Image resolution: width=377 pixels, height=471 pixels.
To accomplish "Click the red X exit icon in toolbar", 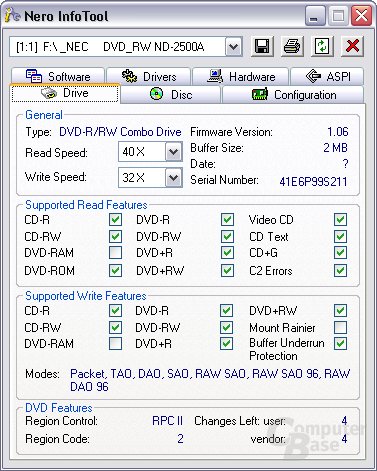I will tap(352, 46).
